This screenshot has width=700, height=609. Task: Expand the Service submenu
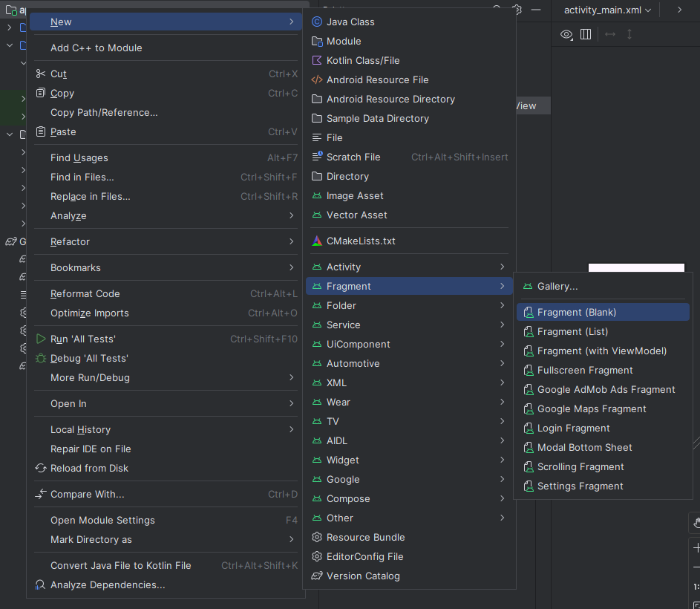point(408,325)
